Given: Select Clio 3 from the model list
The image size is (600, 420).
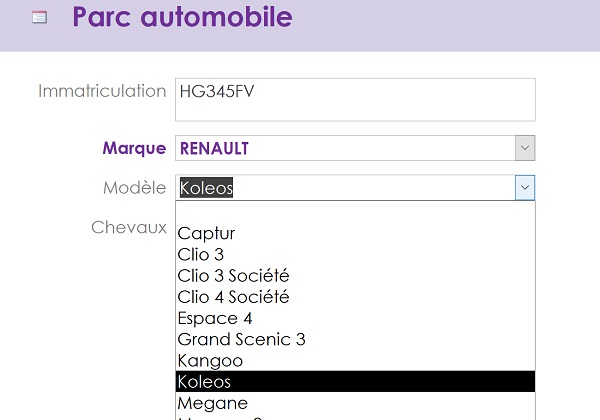Looking at the screenshot, I should (355, 255).
